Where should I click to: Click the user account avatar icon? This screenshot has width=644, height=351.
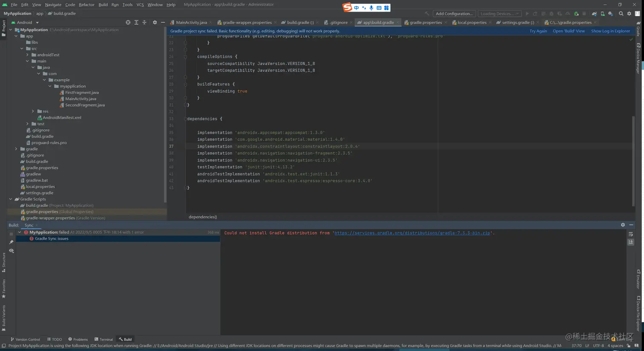pos(637,14)
